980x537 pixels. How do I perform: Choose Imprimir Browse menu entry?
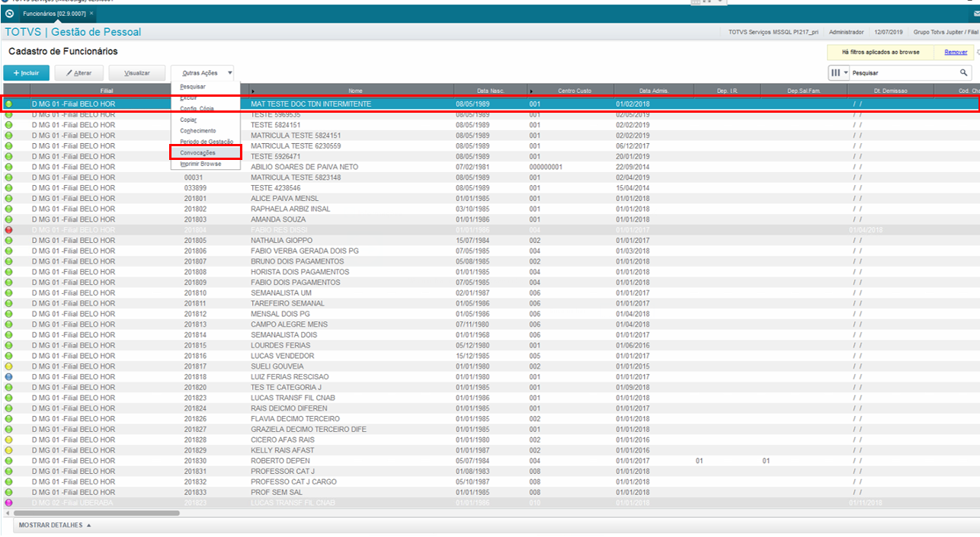[200, 164]
